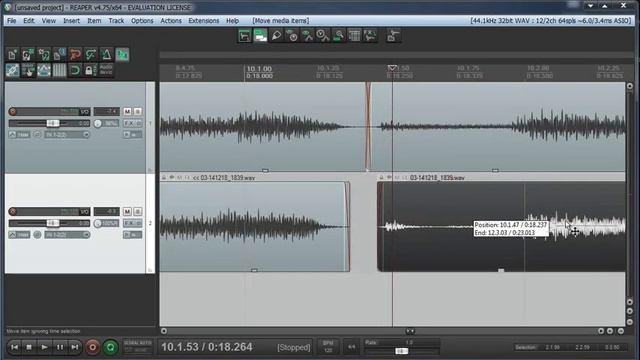Open the View menu

pyautogui.click(x=49, y=20)
